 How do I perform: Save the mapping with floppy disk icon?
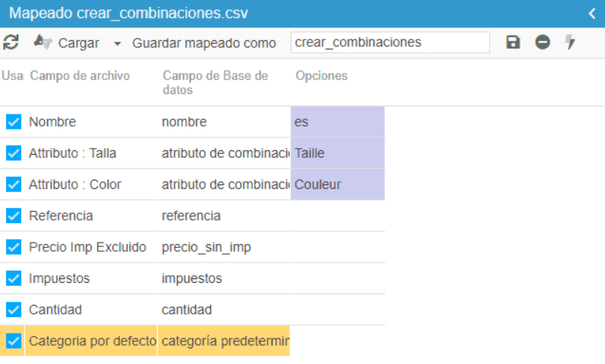point(513,42)
